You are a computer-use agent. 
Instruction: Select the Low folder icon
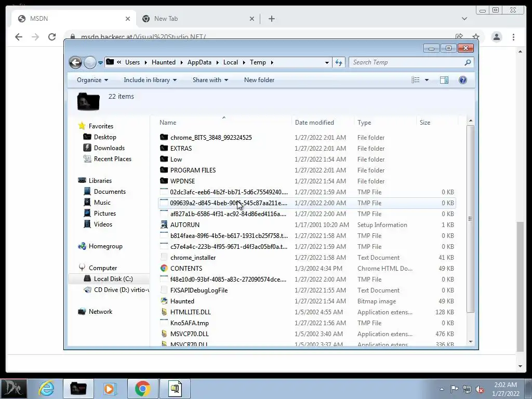point(164,159)
